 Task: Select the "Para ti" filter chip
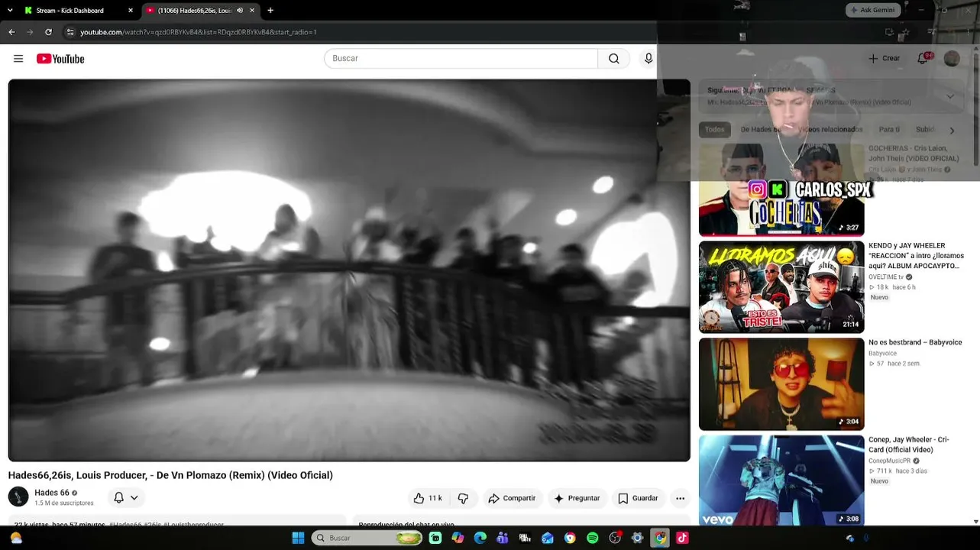pyautogui.click(x=889, y=130)
